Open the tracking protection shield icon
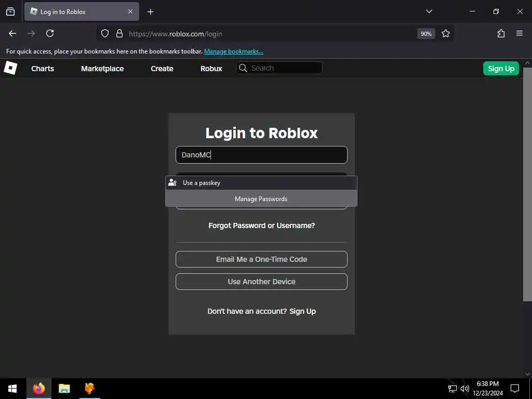Viewport: 532px width, 399px height. click(105, 34)
